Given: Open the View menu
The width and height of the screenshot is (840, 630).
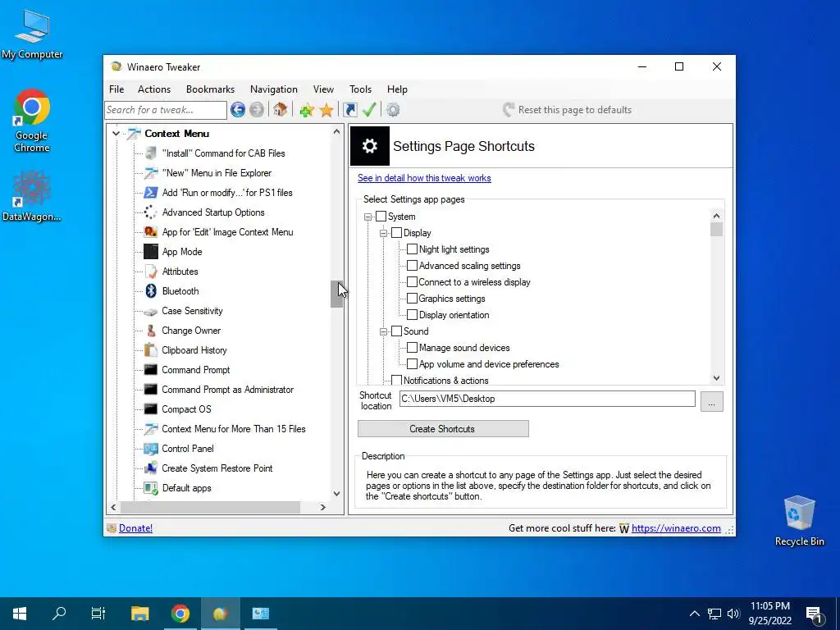Looking at the screenshot, I should 323,89.
